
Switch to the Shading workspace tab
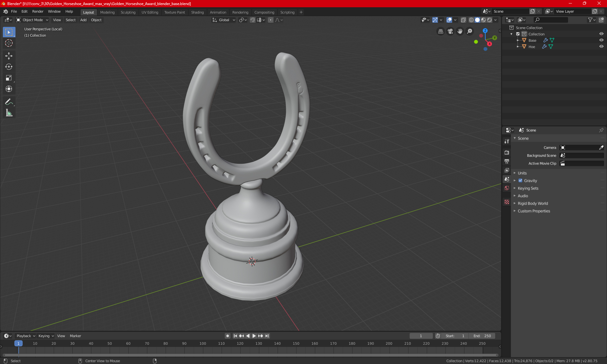[x=197, y=12]
